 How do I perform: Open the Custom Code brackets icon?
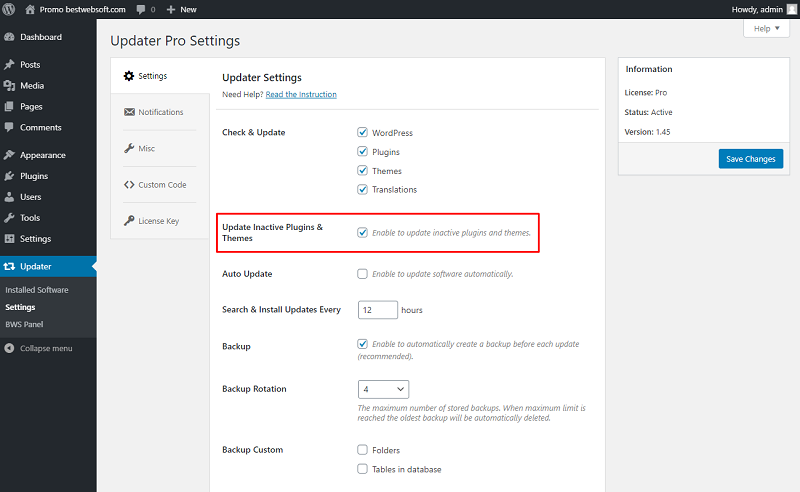(129, 184)
